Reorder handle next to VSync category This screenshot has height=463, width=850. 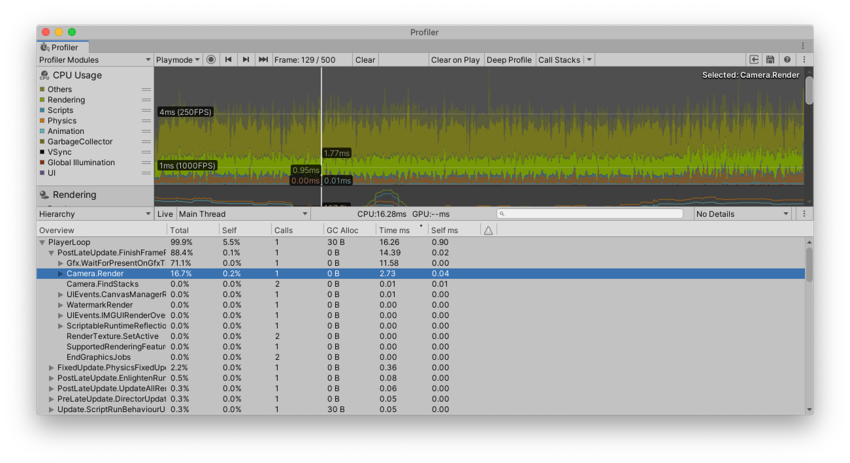[146, 152]
